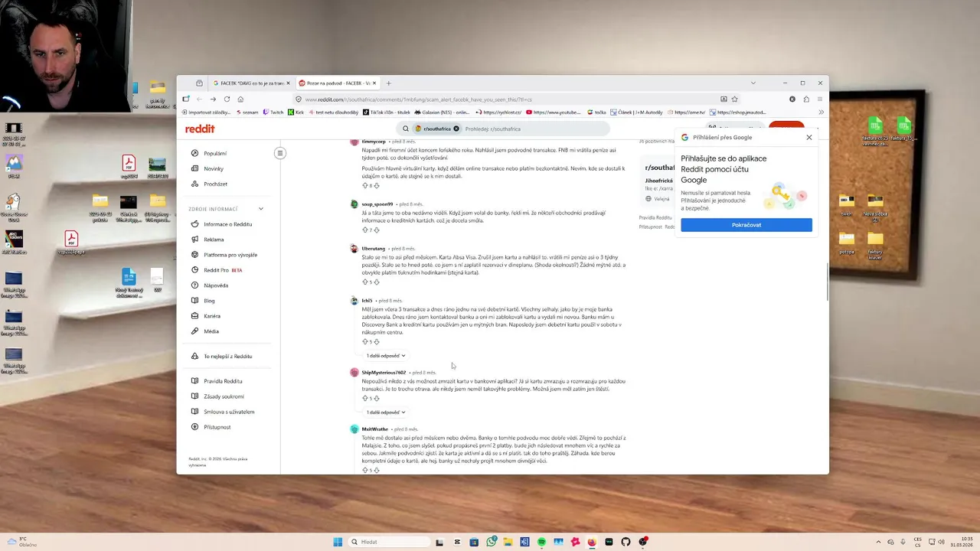The image size is (980, 551).
Task: Select the Pozor na podvod tab
Action: coord(337,83)
